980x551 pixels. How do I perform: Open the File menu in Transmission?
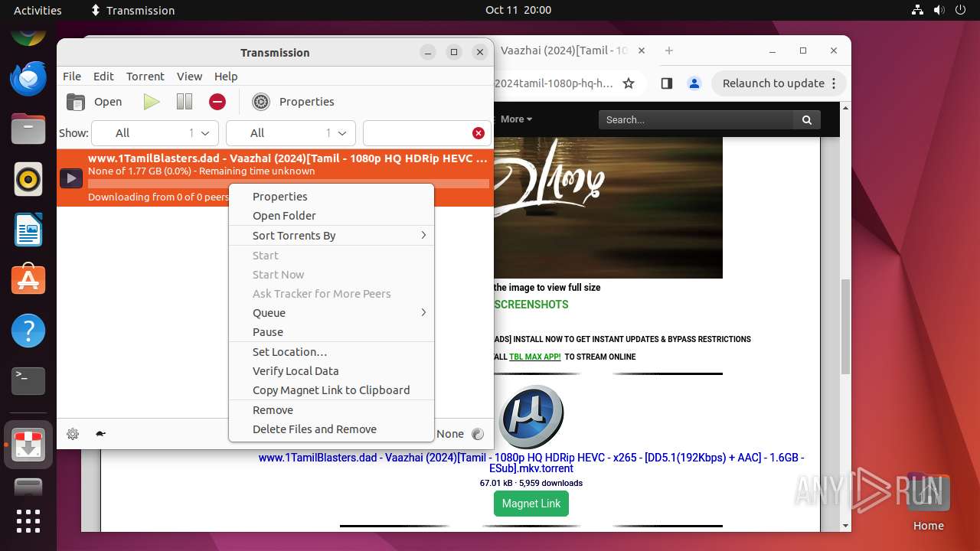(x=72, y=77)
